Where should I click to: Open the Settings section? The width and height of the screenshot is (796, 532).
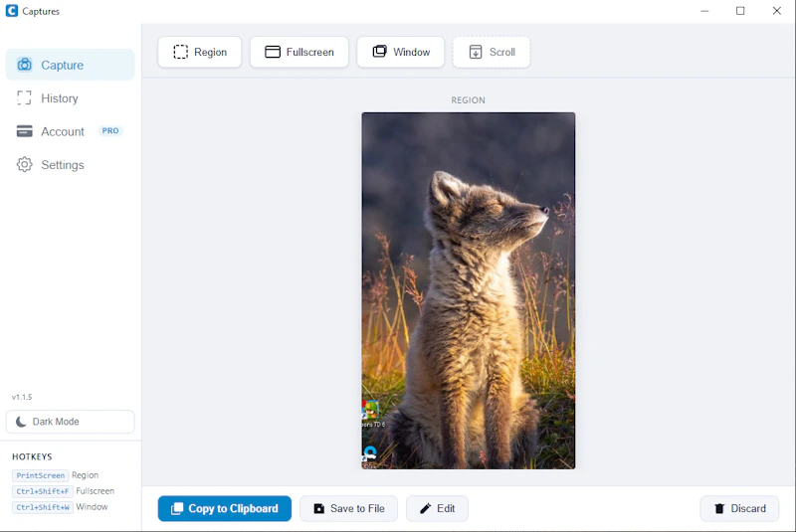(70, 165)
